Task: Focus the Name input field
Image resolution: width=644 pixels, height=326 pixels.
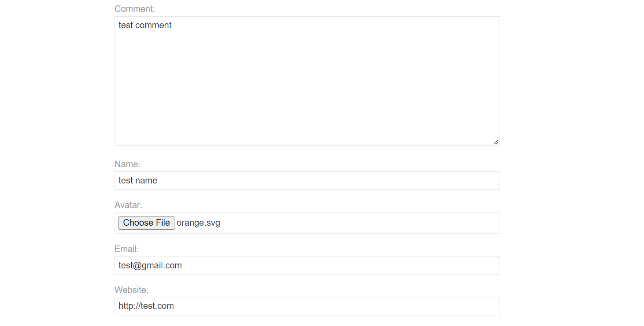Action: coord(307,180)
